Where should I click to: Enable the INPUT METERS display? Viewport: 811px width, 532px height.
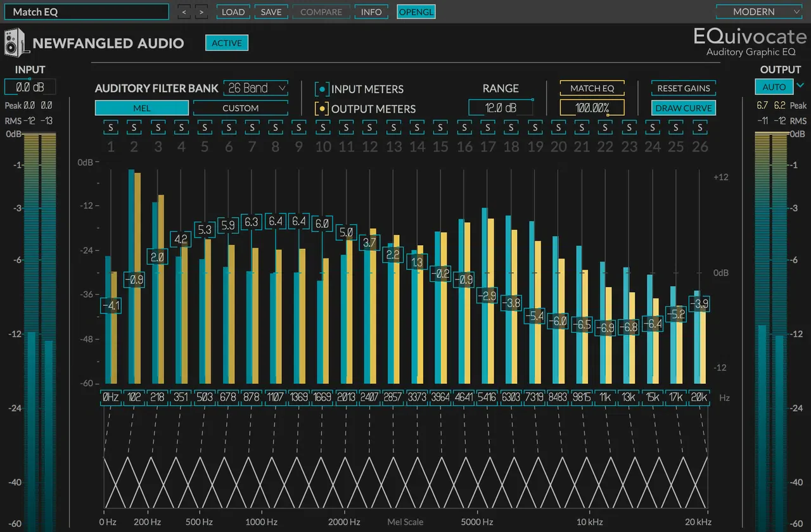tap(322, 89)
